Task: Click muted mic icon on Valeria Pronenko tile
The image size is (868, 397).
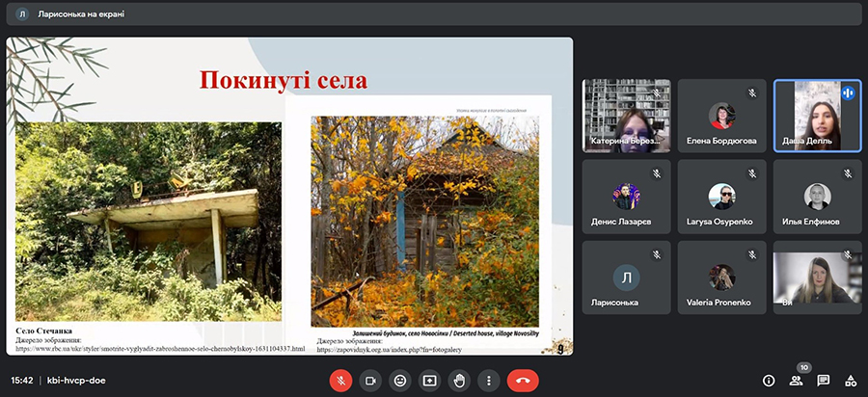Action: (752, 255)
